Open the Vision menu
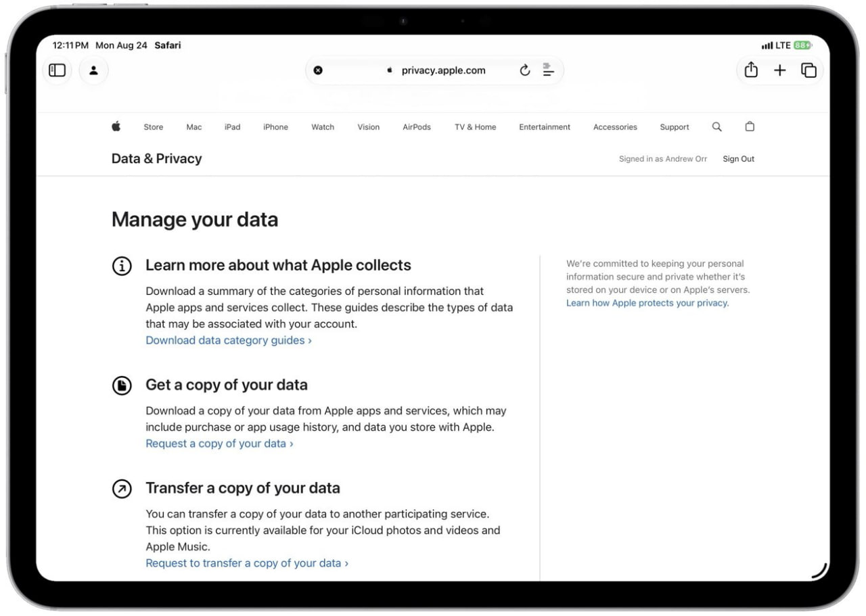Viewport: 866px width, 616px height. 369,127
